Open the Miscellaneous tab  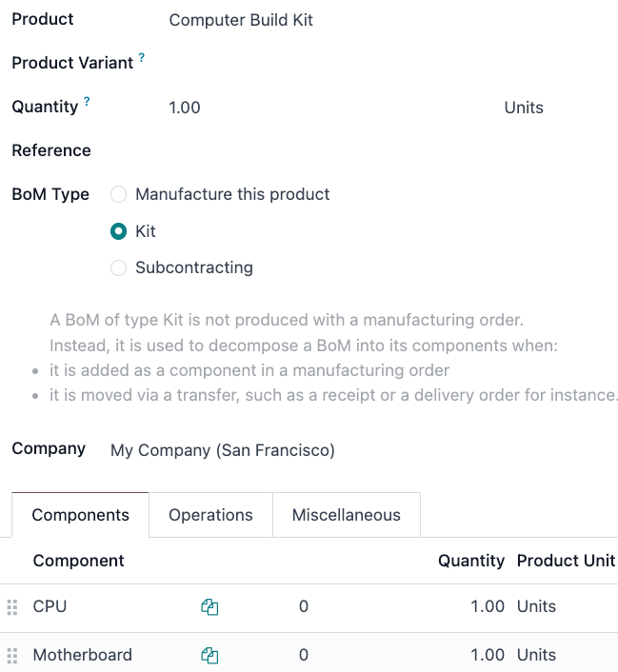[347, 516]
